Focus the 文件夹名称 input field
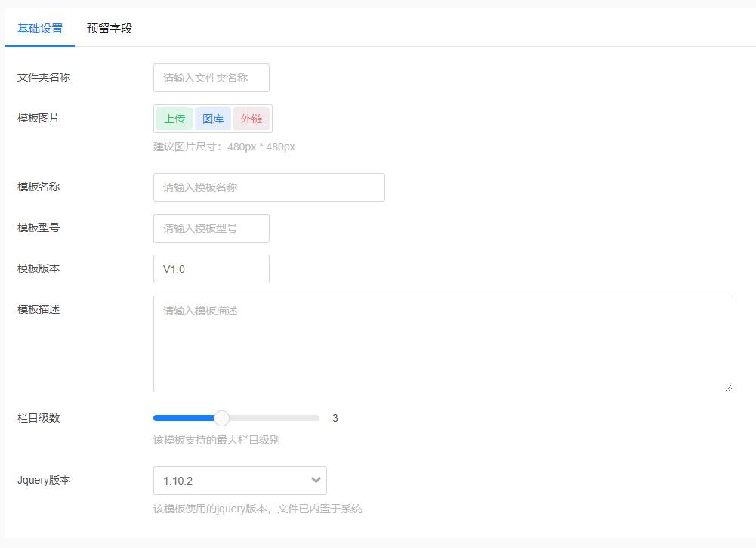The width and height of the screenshot is (756, 548). pos(211,78)
